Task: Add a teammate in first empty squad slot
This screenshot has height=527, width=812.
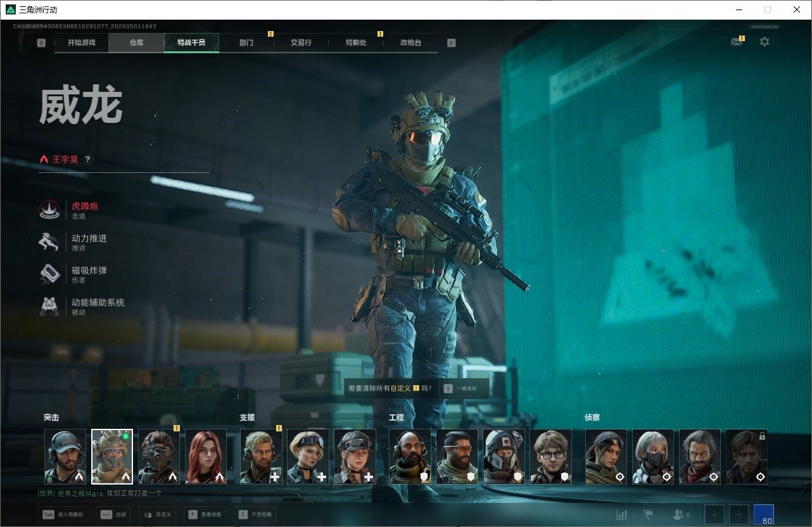Action: pos(714,515)
